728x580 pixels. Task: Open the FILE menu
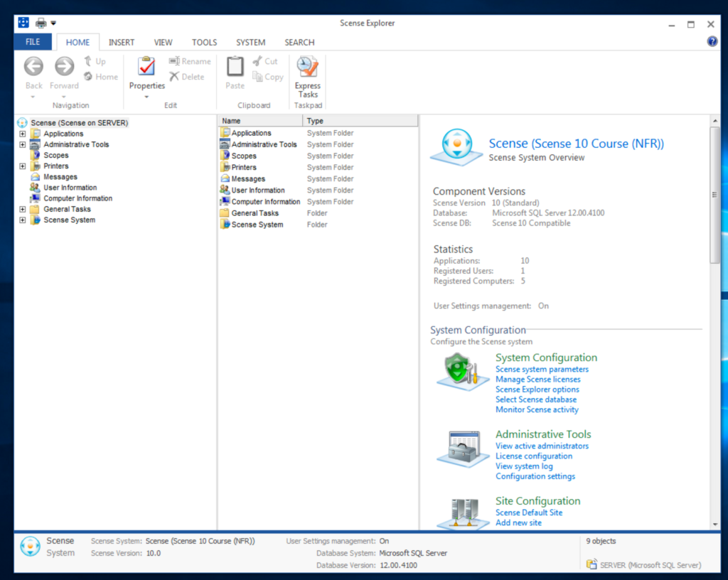point(33,42)
